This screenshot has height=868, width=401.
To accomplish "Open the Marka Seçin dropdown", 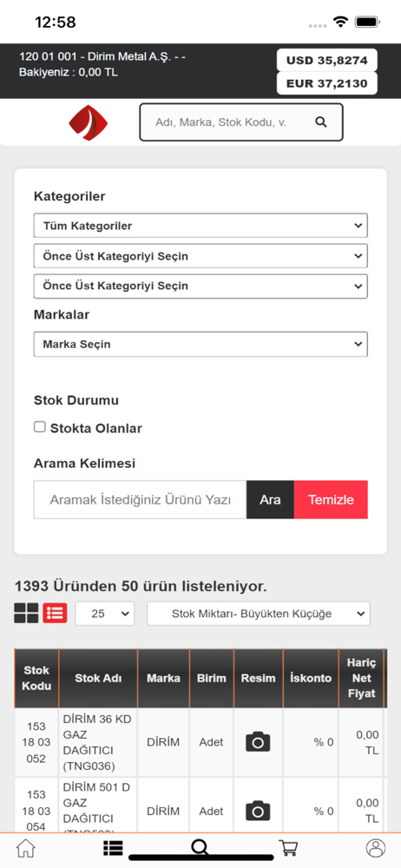I will 200,345.
